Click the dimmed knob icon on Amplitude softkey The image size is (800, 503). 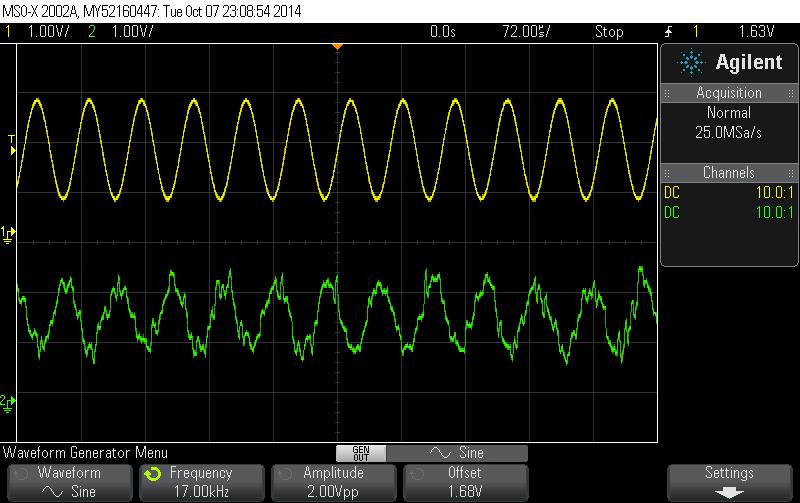point(285,474)
